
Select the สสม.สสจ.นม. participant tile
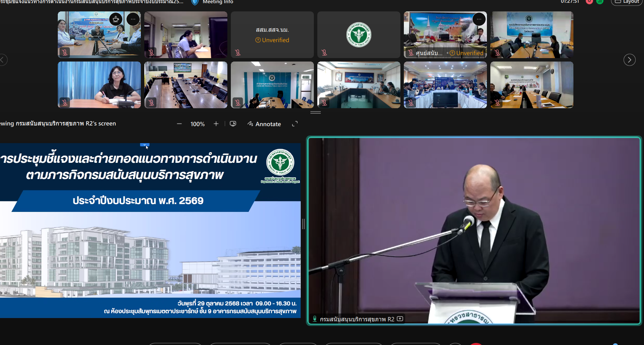[x=272, y=35]
